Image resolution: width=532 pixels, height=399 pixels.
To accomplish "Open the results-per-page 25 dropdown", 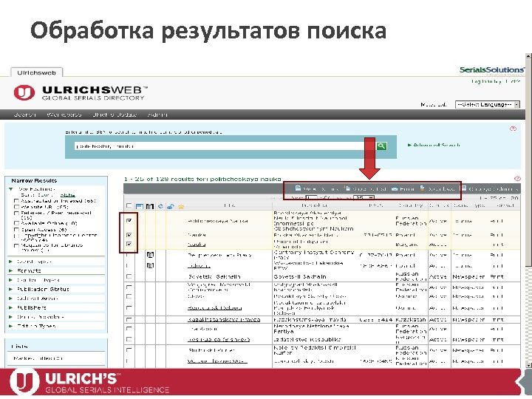I will (364, 198).
